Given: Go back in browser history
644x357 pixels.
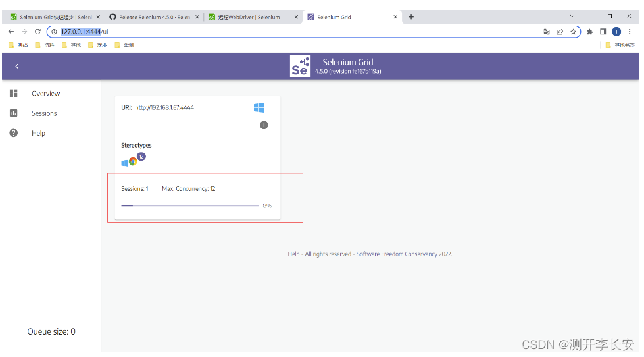Looking at the screenshot, I should pyautogui.click(x=11, y=32).
